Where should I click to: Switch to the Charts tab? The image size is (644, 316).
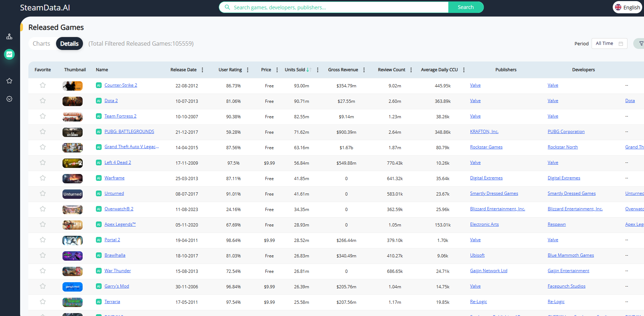coord(41,43)
